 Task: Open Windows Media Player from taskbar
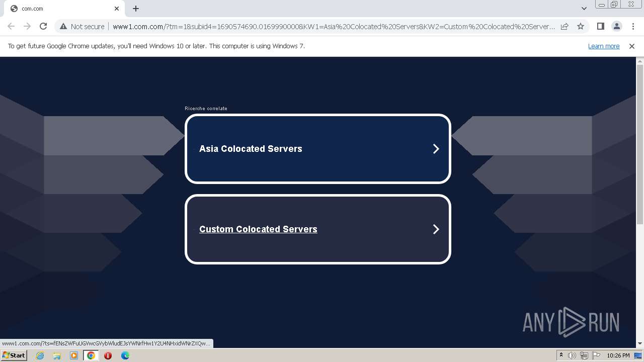pos(74,355)
